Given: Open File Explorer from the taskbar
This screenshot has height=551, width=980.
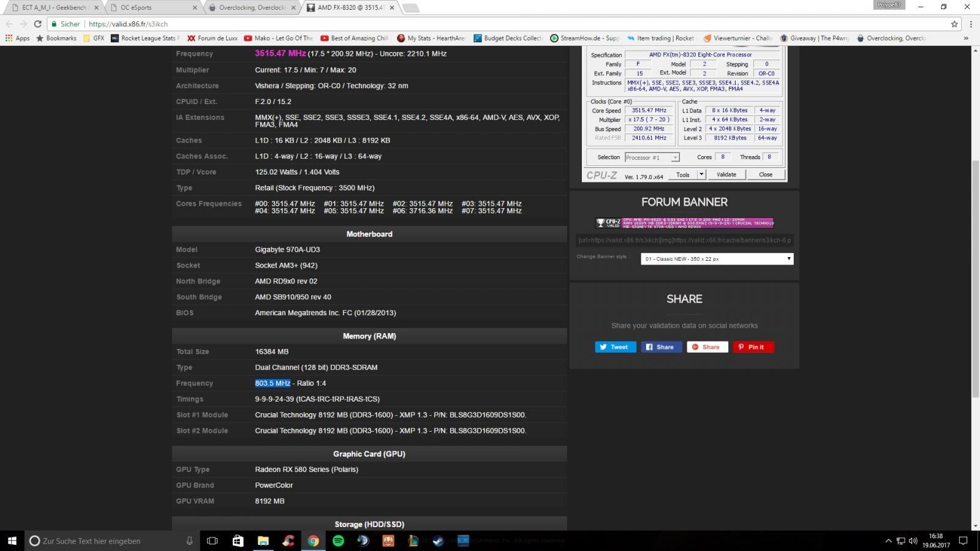Looking at the screenshot, I should point(263,541).
